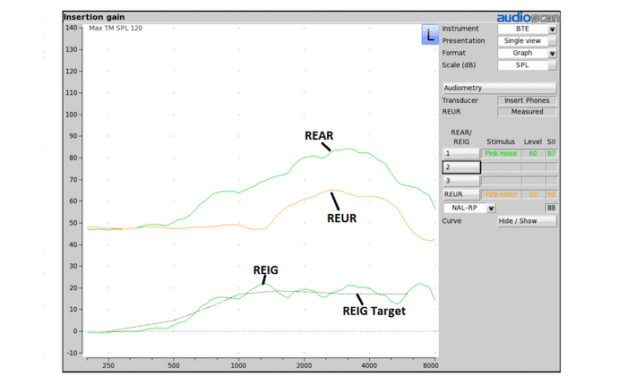Click the Transducer Insert Phones field

[527, 100]
